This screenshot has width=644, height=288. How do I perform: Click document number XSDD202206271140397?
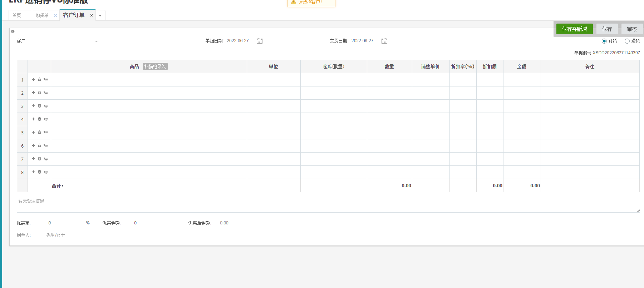616,53
